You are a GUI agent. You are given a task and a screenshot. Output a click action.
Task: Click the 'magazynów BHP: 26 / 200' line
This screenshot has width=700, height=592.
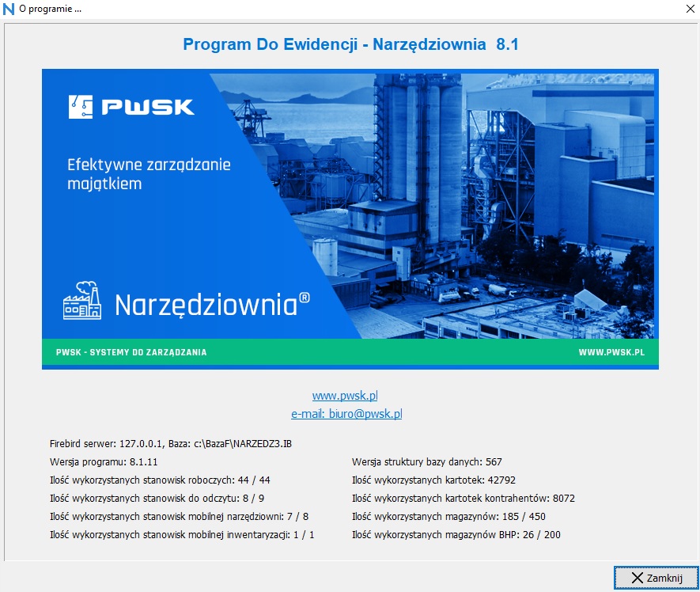(456, 535)
